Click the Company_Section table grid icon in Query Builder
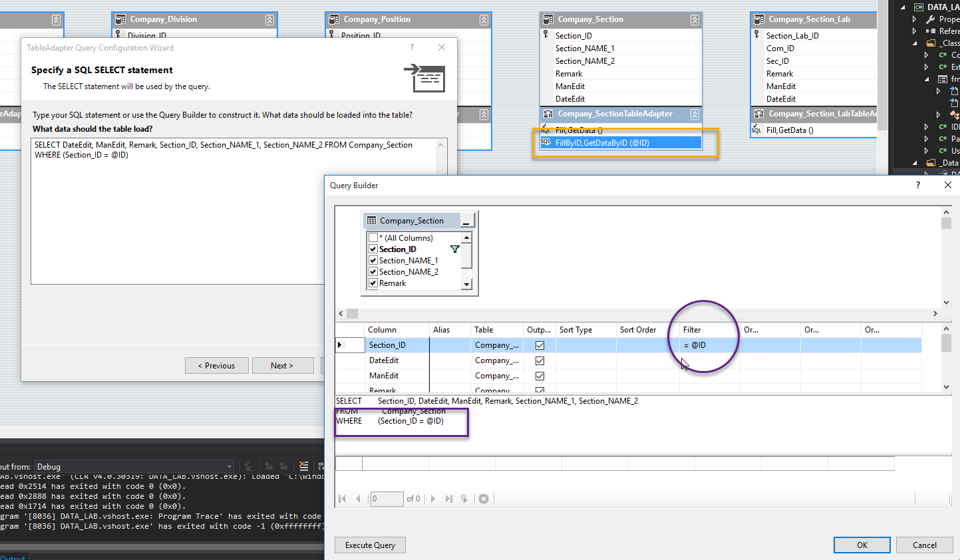This screenshot has height=560, width=960. 372,221
